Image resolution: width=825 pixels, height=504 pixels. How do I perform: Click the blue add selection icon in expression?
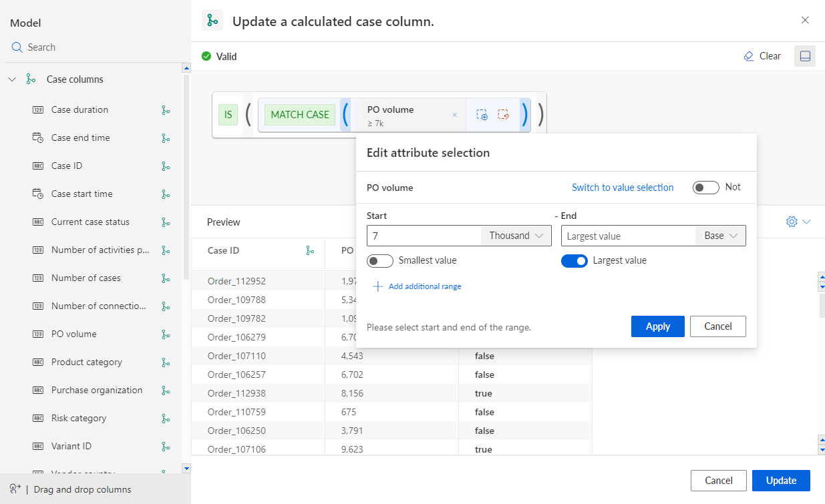(482, 115)
